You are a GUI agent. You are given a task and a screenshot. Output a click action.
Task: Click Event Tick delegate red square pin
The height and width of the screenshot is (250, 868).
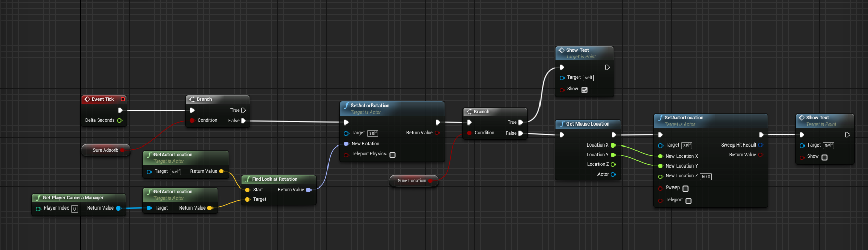pos(123,99)
